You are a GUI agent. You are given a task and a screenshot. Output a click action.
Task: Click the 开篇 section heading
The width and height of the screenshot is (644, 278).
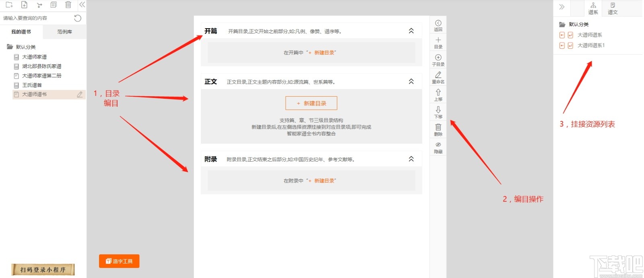pyautogui.click(x=211, y=31)
